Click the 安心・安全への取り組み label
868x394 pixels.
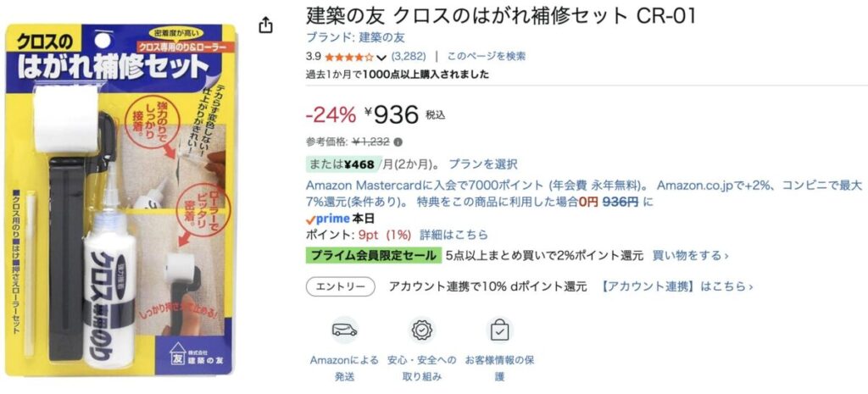click(x=422, y=368)
